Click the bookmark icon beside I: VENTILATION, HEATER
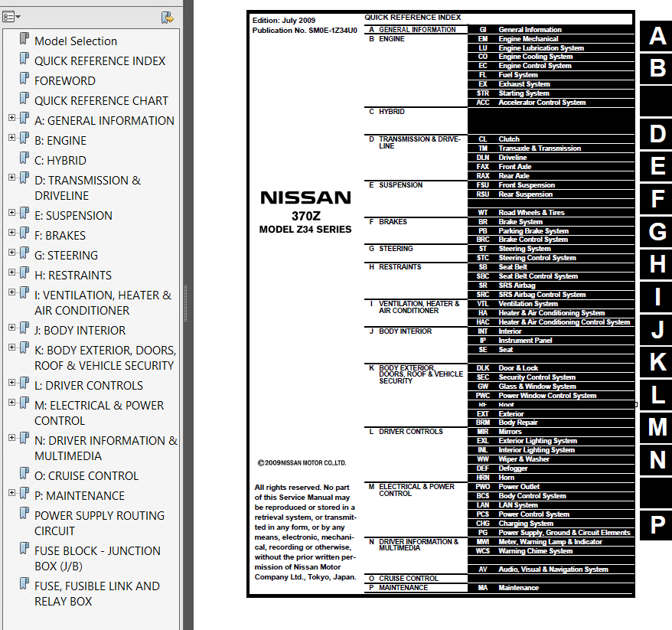Image resolution: width=672 pixels, height=630 pixels. point(24,292)
